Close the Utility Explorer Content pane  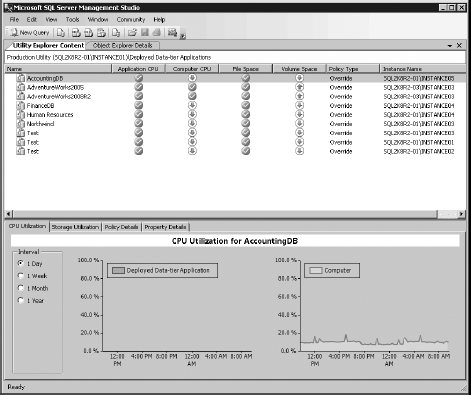pyautogui.click(x=459, y=45)
